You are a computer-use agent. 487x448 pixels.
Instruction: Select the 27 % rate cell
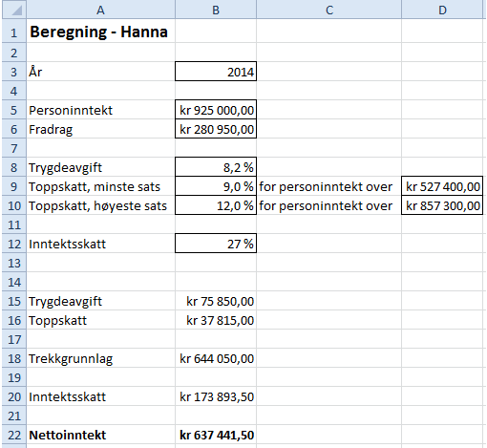216,244
